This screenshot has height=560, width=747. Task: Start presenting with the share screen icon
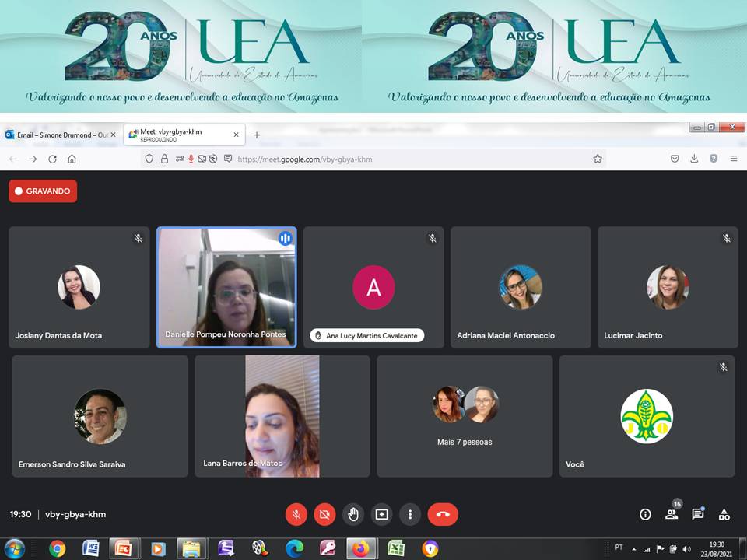381,514
